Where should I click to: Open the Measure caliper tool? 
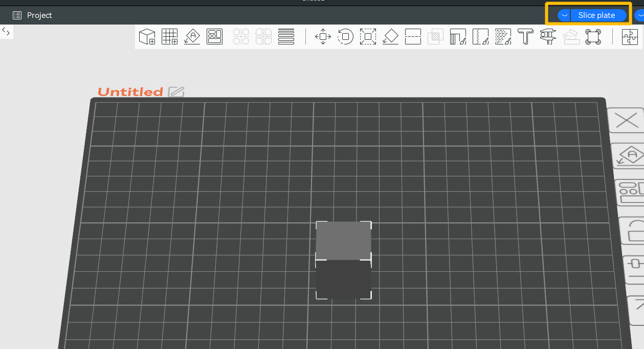click(548, 37)
